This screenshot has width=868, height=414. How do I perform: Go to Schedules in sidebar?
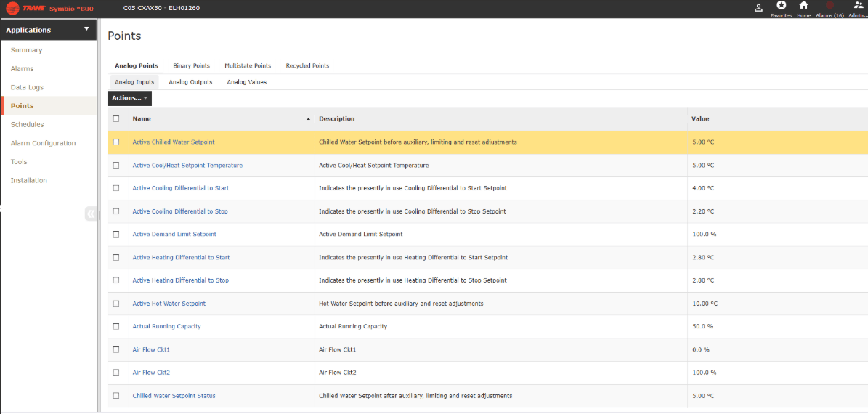[27, 125]
